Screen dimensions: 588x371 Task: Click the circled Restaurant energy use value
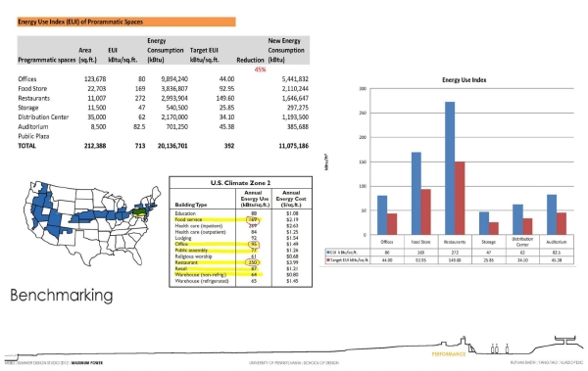click(253, 262)
